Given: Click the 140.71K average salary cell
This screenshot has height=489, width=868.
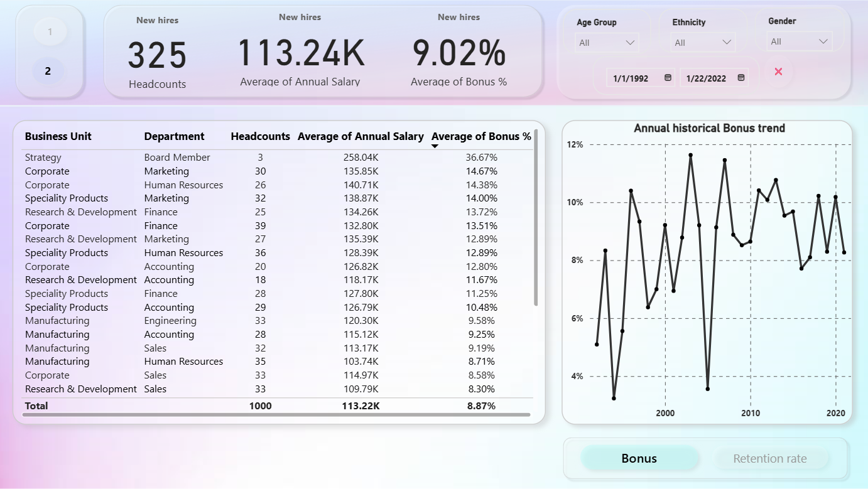Looking at the screenshot, I should pos(361,185).
